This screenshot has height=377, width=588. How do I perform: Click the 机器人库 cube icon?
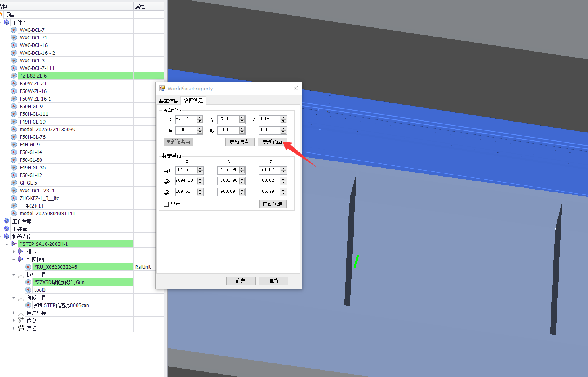6,236
